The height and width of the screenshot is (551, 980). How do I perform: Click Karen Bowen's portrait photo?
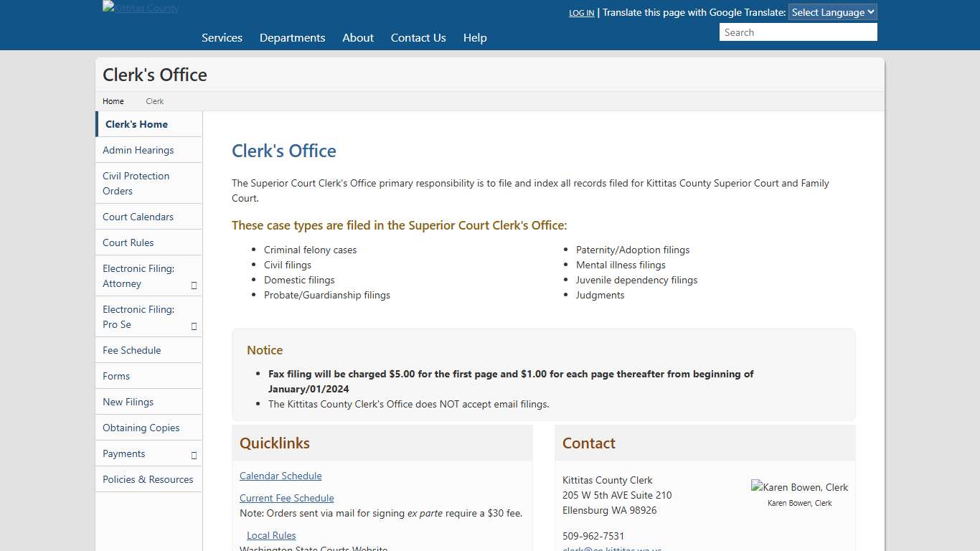pos(799,487)
